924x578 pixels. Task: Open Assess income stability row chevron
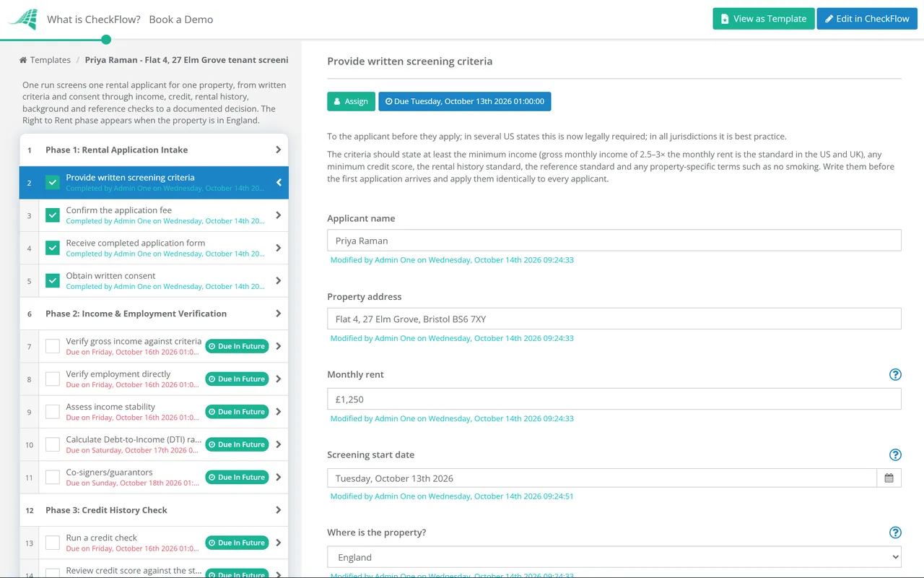pos(279,412)
